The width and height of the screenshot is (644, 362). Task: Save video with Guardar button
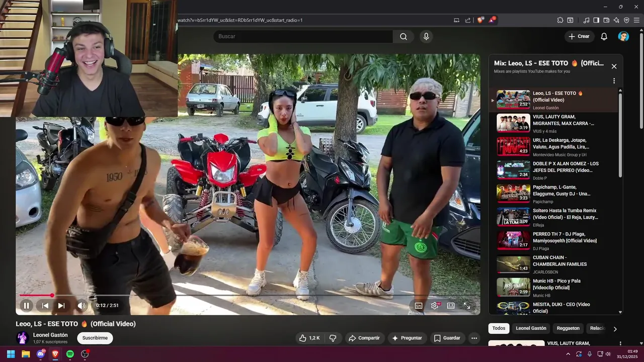point(447,338)
